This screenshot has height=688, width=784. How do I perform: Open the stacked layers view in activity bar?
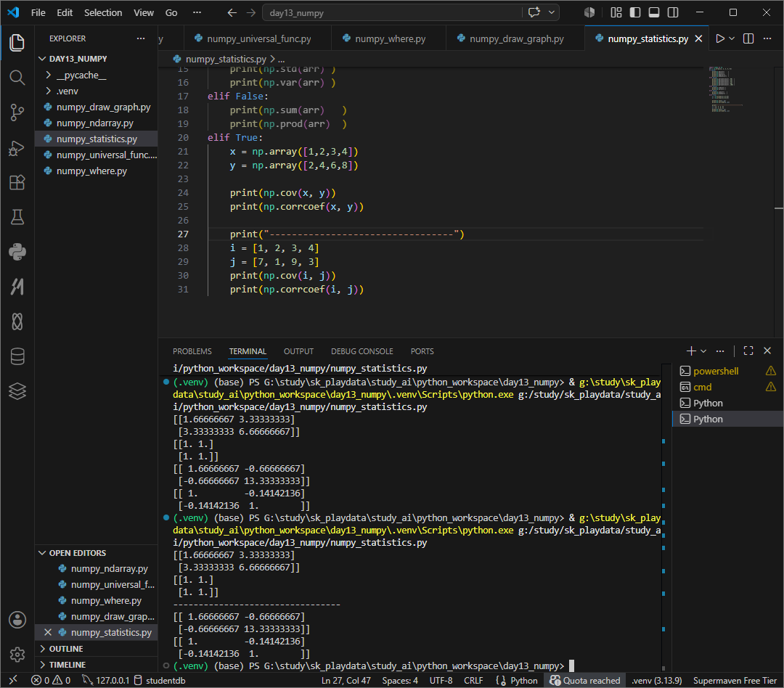pos(17,391)
